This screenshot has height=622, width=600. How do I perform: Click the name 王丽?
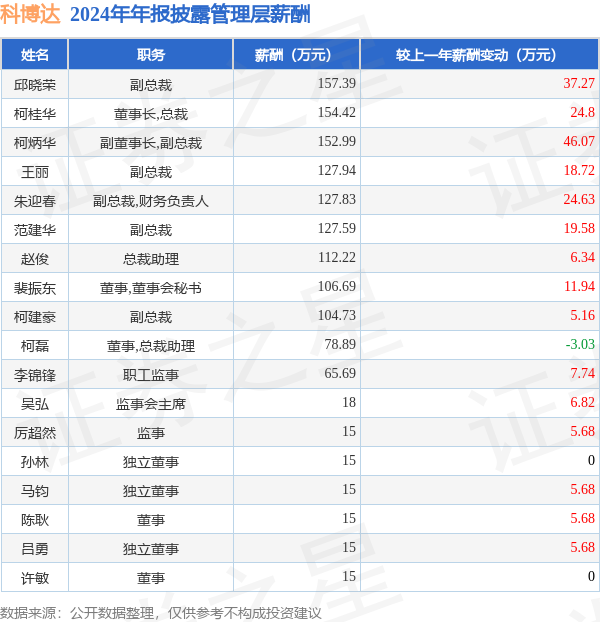[35, 172]
